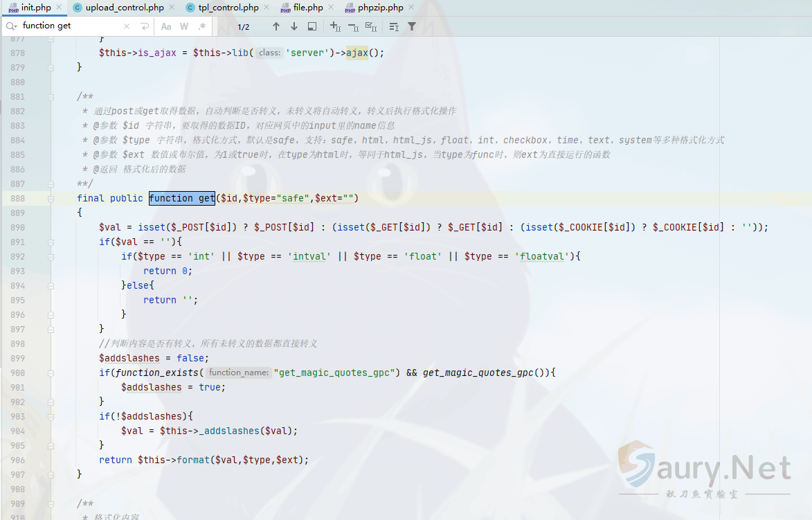Close the file.php tab
This screenshot has height=520, width=812.
click(x=331, y=8)
